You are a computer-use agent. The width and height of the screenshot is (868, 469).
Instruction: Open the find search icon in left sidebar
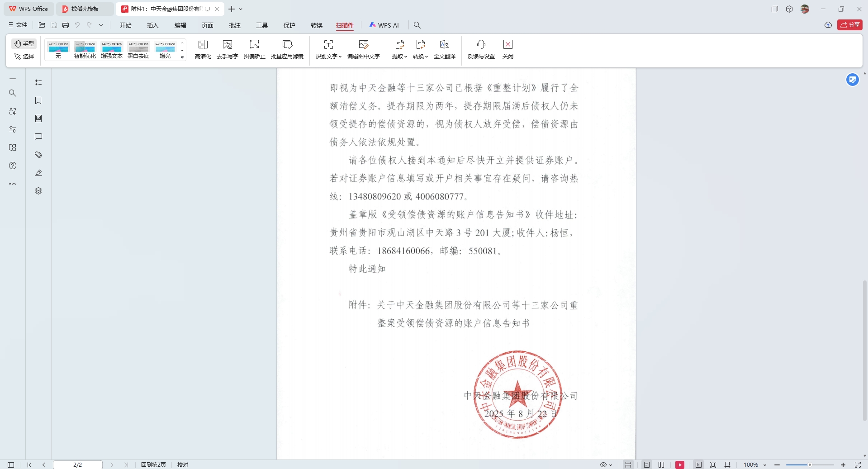[x=13, y=93]
